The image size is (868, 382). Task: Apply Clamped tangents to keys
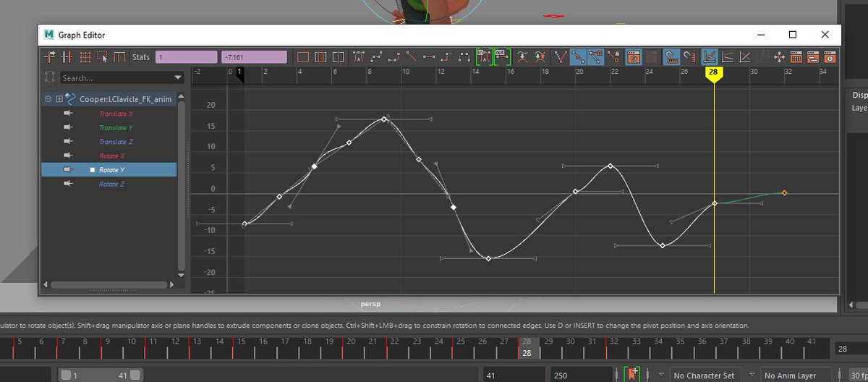(394, 56)
